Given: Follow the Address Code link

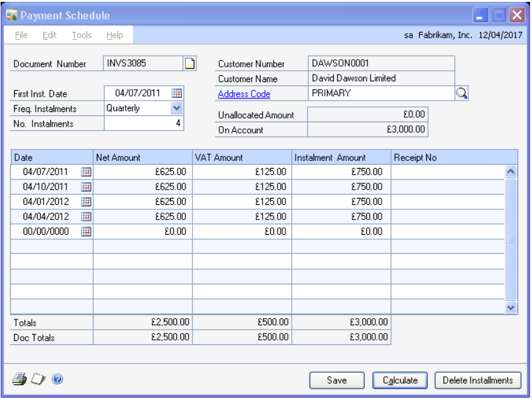Looking at the screenshot, I should [x=244, y=94].
